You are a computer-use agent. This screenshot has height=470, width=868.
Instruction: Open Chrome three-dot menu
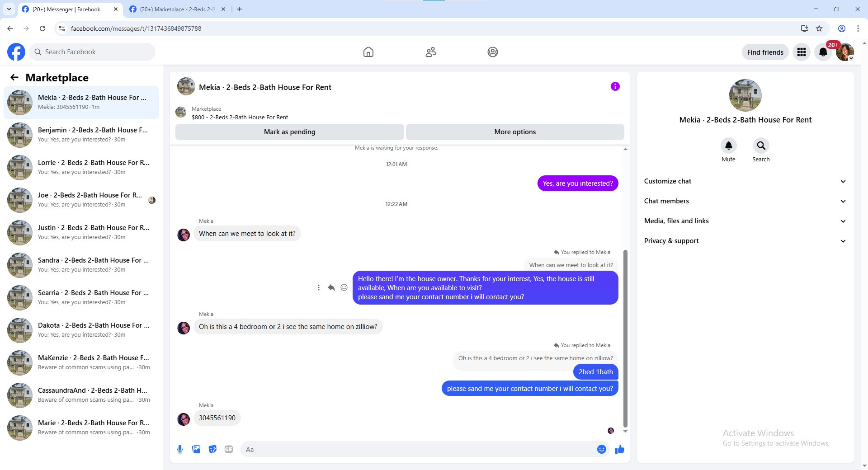coord(858,28)
